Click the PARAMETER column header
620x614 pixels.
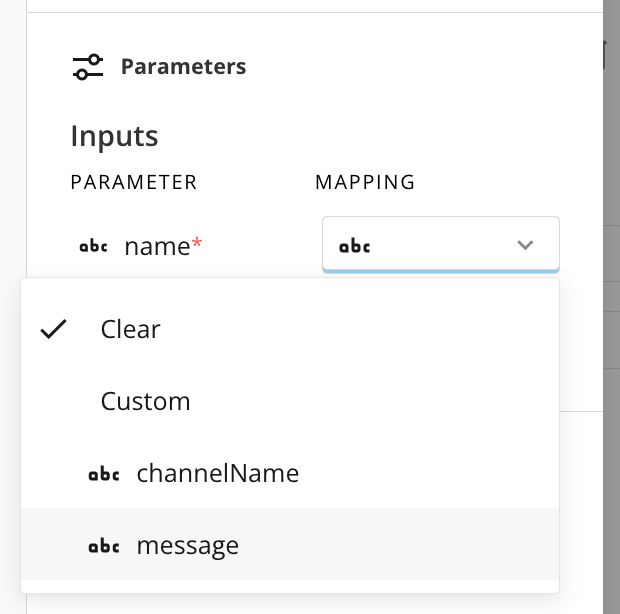click(x=134, y=182)
